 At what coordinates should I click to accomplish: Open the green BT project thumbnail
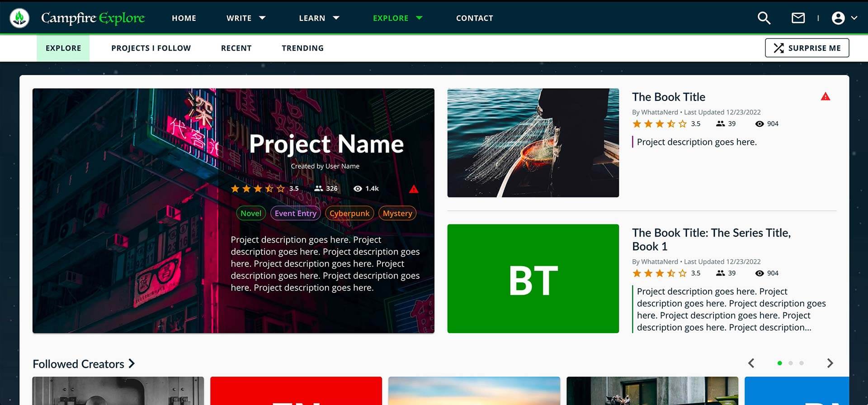click(533, 279)
